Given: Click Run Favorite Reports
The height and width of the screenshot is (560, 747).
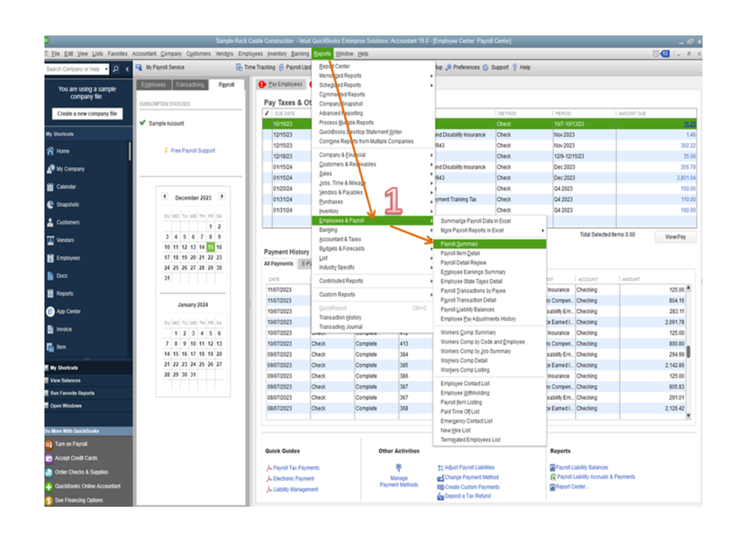Looking at the screenshot, I should click(72, 393).
